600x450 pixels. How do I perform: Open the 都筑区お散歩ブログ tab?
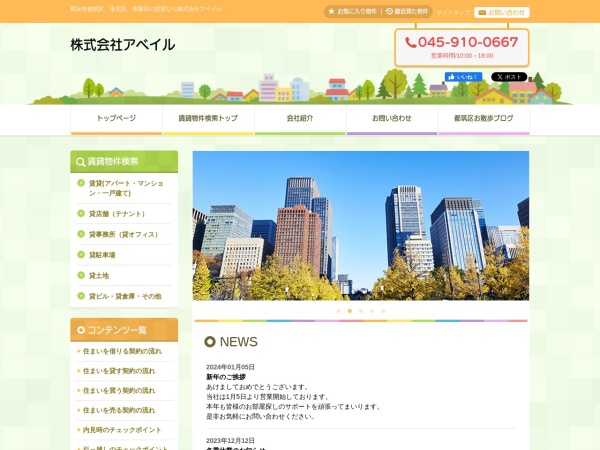(484, 120)
